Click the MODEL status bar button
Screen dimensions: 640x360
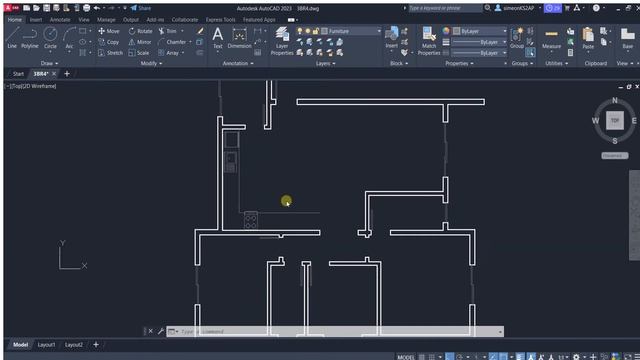[406, 357]
